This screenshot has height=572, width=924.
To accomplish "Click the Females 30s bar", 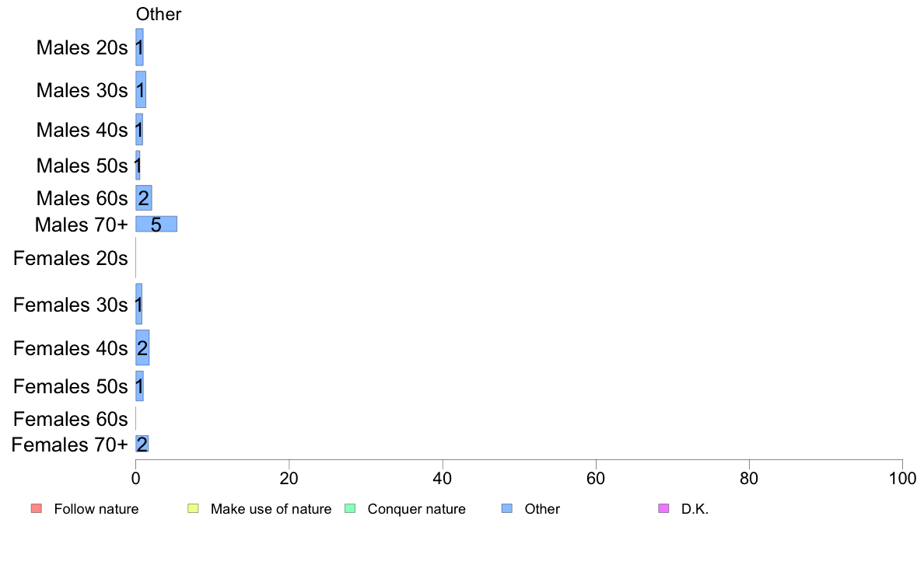I will point(138,304).
